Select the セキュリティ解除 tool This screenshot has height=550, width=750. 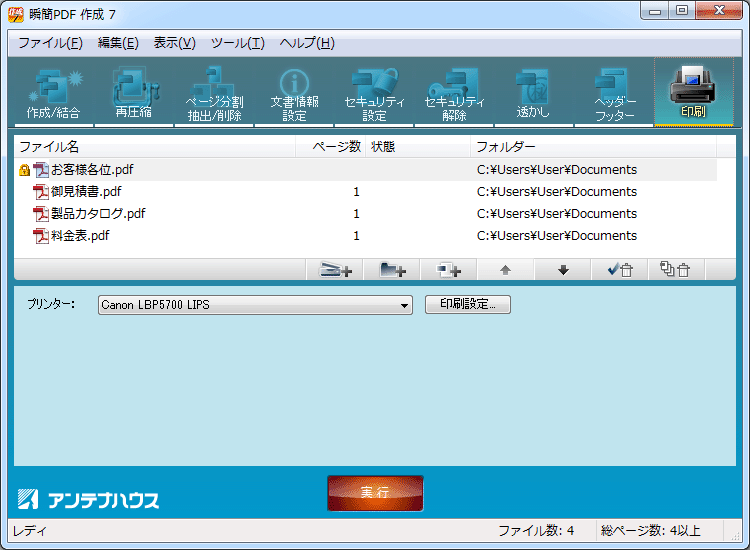[x=454, y=94]
